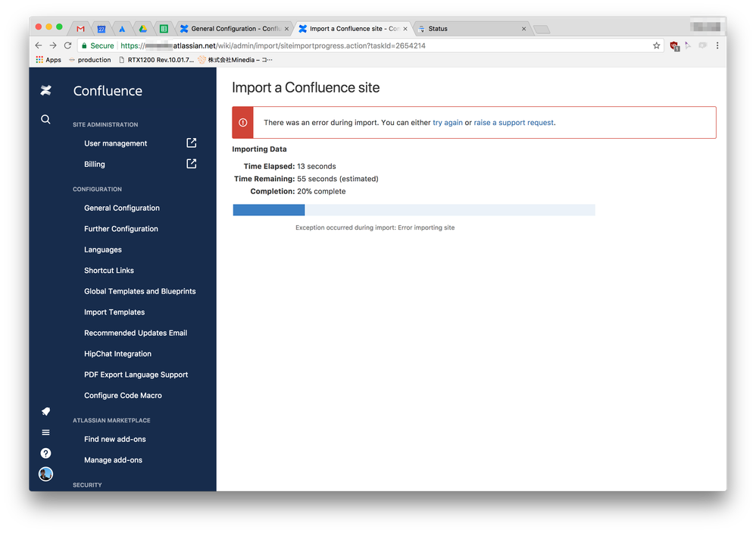Reload the page using the refresh button
The width and height of the screenshot is (756, 533).
(67, 45)
